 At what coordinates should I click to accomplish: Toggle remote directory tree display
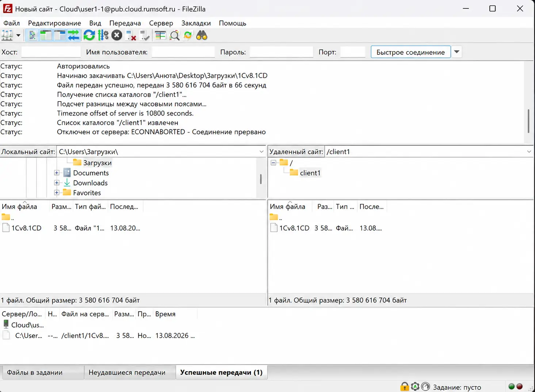pos(60,35)
